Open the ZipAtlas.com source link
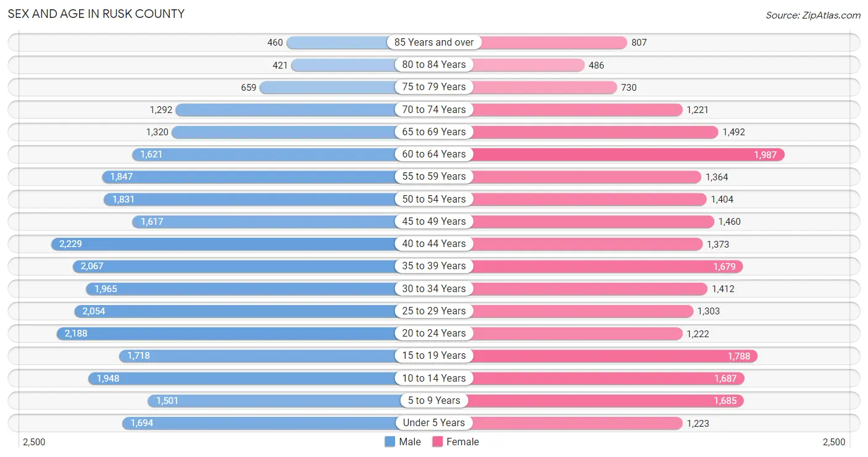Image resolution: width=868 pixels, height=457 pixels. tap(813, 15)
